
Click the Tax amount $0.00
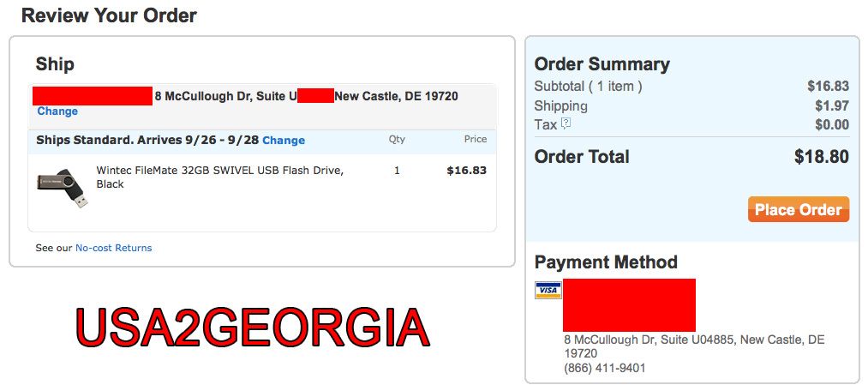pos(832,124)
